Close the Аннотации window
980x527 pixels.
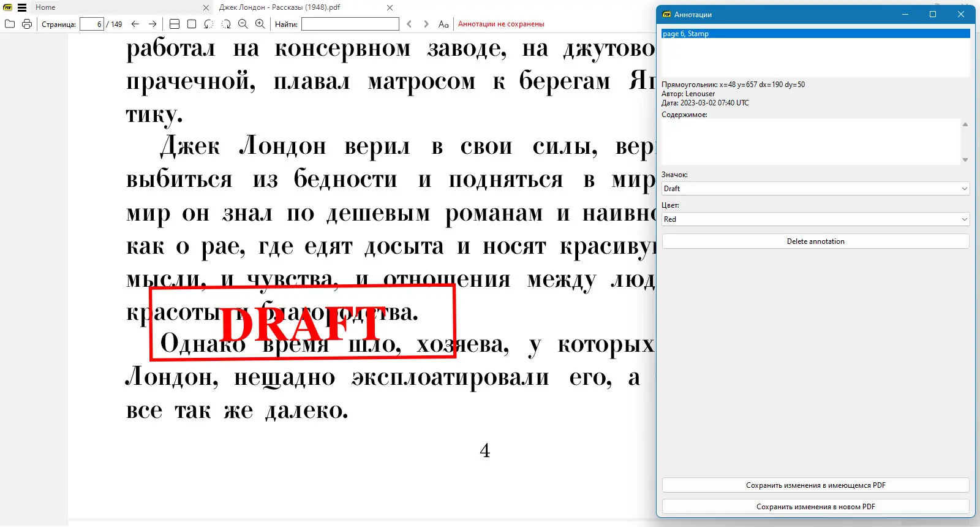click(961, 14)
